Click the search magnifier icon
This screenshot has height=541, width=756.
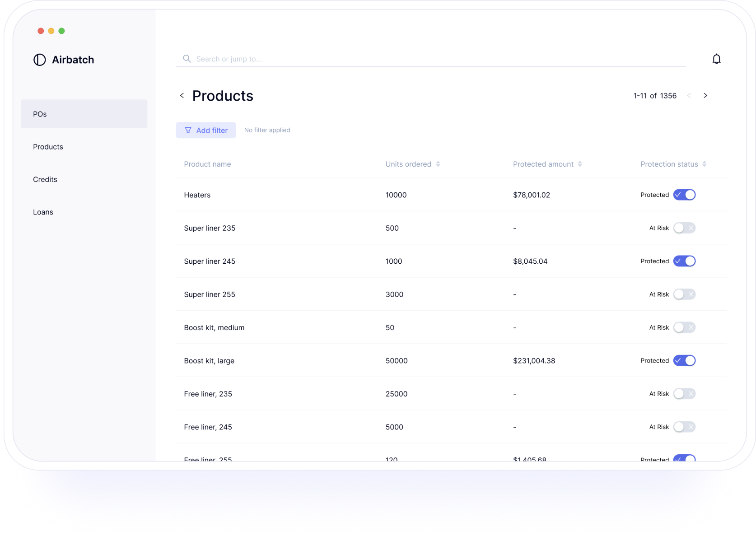187,59
